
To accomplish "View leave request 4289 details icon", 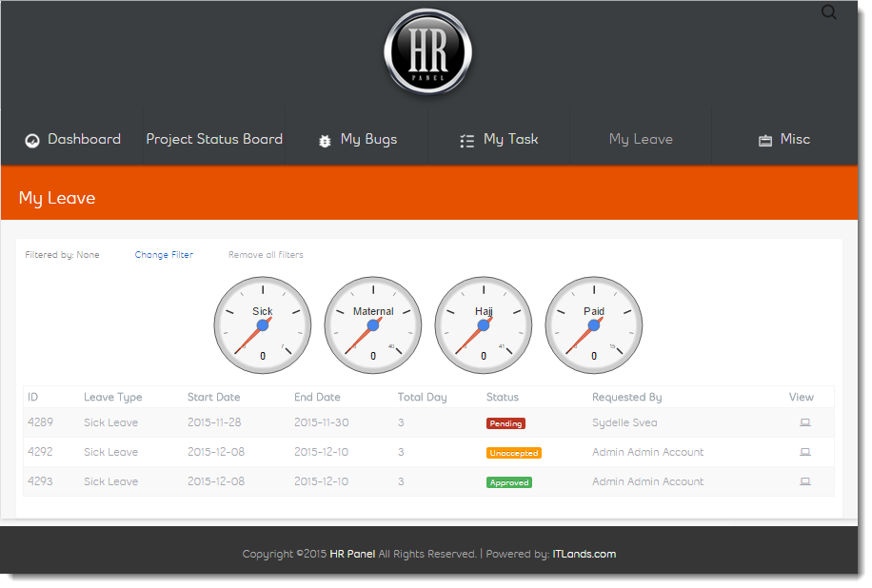I will tap(804, 422).
